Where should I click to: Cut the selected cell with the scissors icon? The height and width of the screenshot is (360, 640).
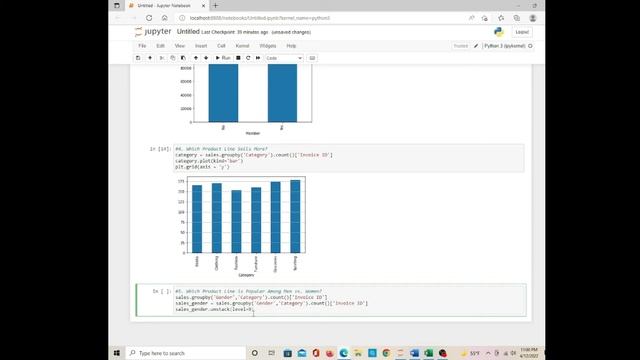tap(162, 58)
